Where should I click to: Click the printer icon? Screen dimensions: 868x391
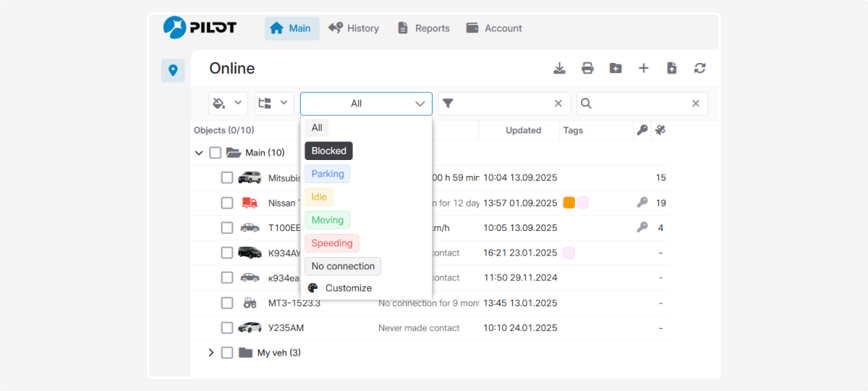(587, 68)
